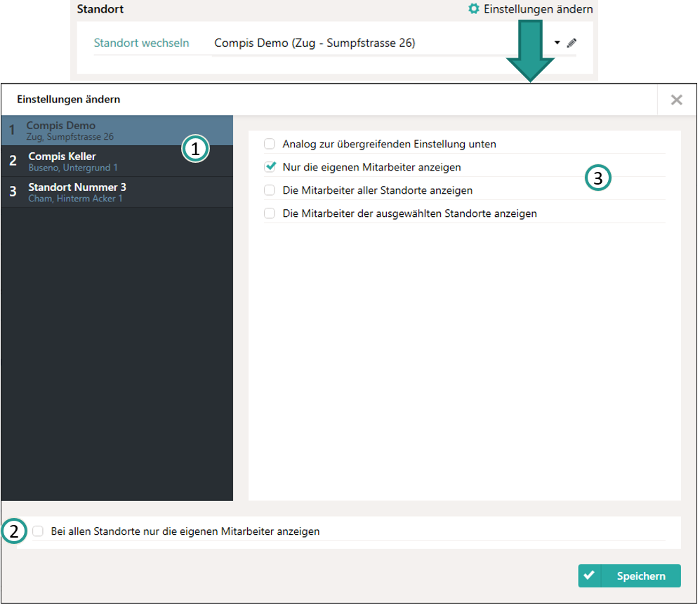Image resolution: width=700 pixels, height=605 pixels.
Task: Click the checkmark icon on Speichern button
Action: click(590, 576)
